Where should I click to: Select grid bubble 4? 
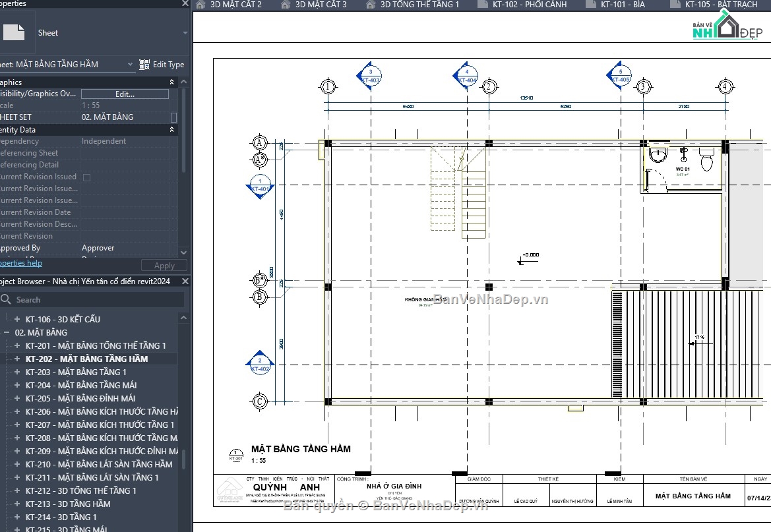pyautogui.click(x=725, y=87)
